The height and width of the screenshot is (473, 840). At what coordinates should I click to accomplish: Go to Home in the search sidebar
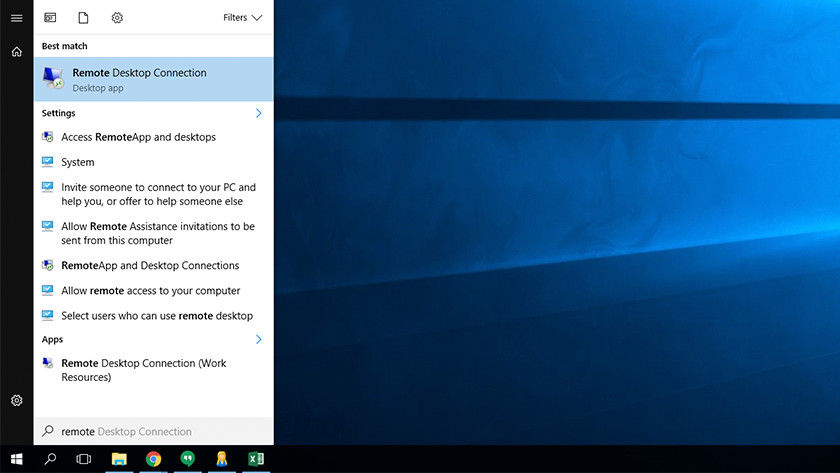16,52
